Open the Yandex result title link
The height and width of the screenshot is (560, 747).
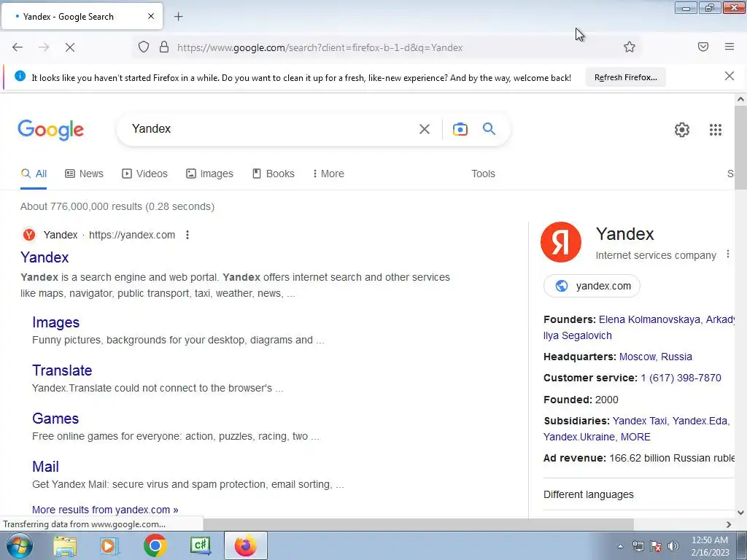(44, 257)
